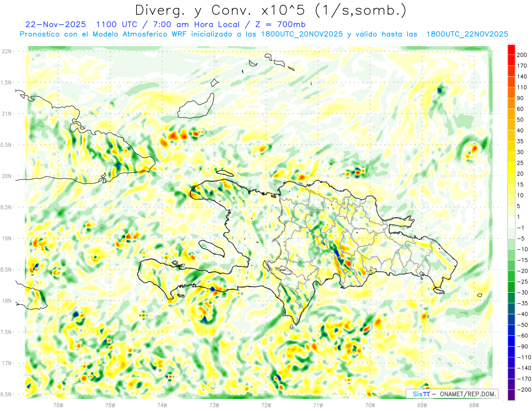Viewport: 532px width, 411px height.
Task: Click the dark purple swatch below -200
Action: [x=511, y=395]
